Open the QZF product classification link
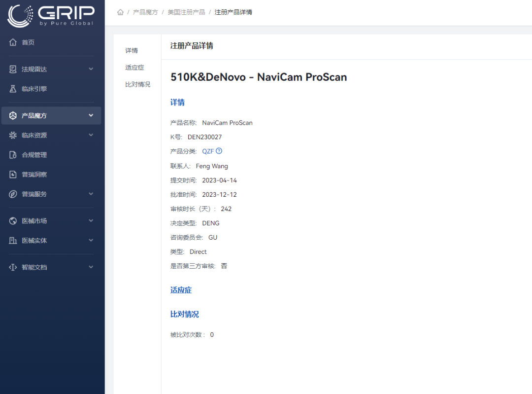Image resolution: width=532 pixels, height=394 pixels. coord(208,151)
